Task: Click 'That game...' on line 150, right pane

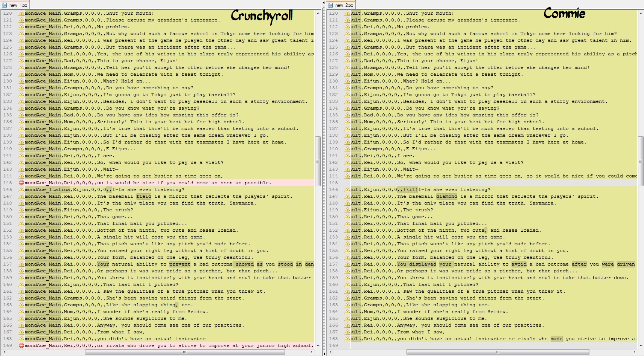Action: pyautogui.click(x=415, y=217)
